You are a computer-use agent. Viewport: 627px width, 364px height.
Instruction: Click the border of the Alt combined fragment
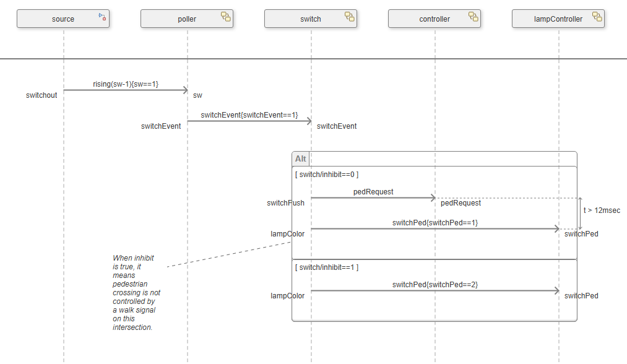coord(435,321)
